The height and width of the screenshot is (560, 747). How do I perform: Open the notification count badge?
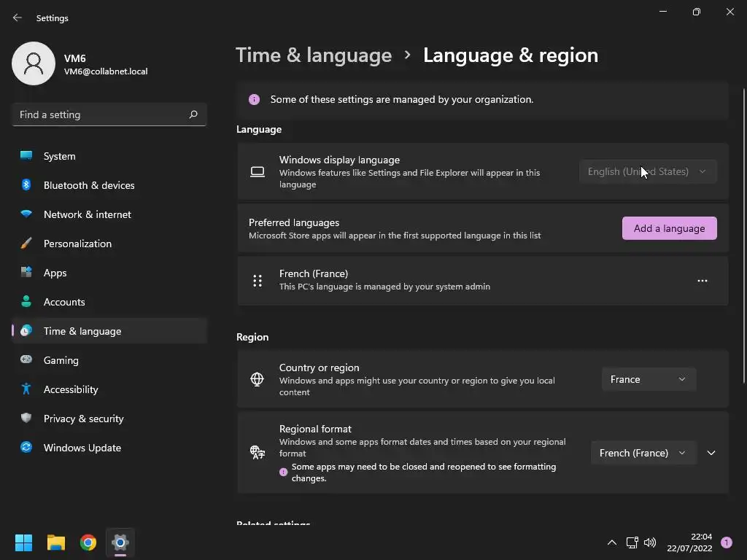tap(727, 542)
